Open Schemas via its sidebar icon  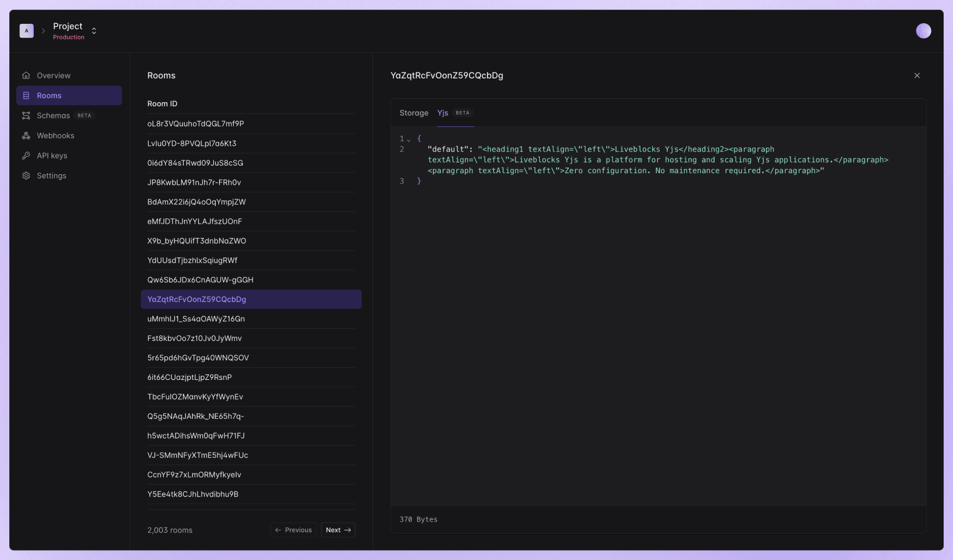pos(26,115)
